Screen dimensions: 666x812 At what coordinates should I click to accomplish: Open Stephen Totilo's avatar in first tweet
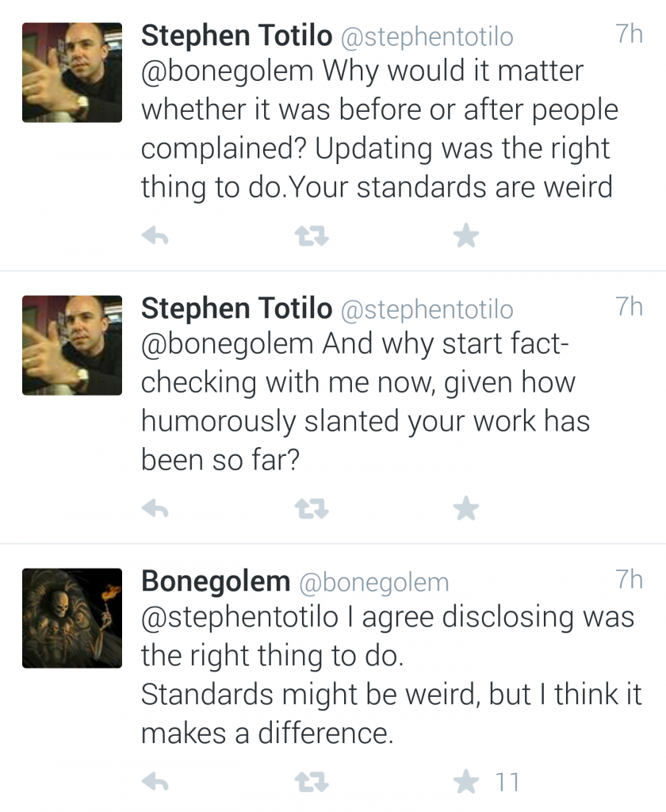click(x=72, y=72)
